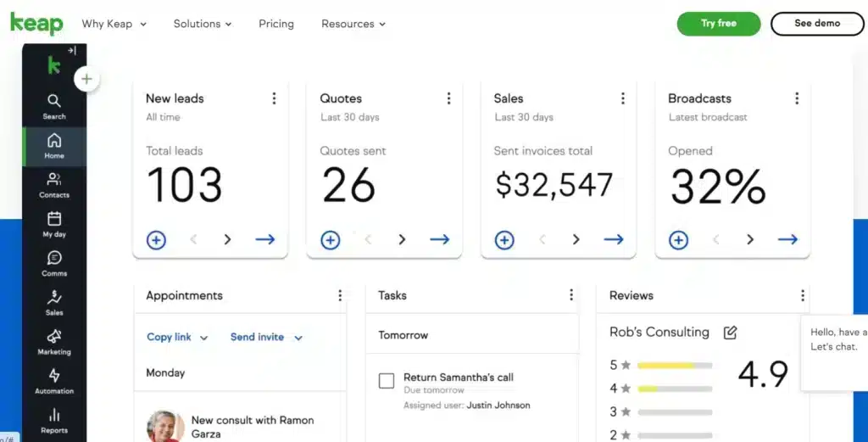The image size is (868, 442).
Task: Open New leads card options menu
Action: [274, 98]
